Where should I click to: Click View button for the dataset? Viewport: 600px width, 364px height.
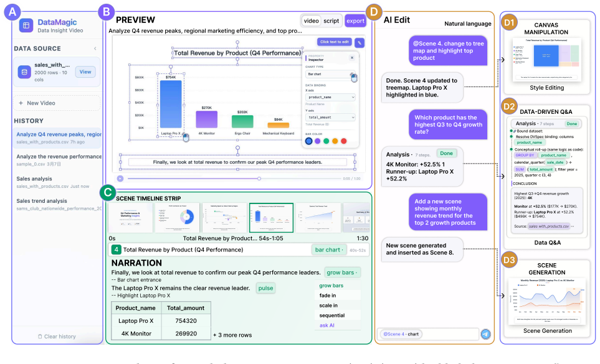[x=85, y=72]
